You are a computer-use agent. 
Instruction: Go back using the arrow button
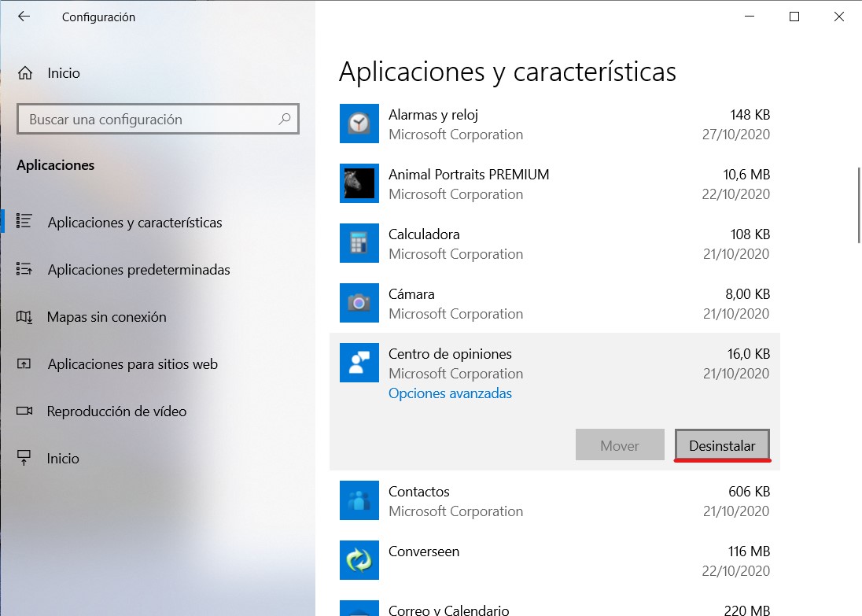click(x=24, y=17)
